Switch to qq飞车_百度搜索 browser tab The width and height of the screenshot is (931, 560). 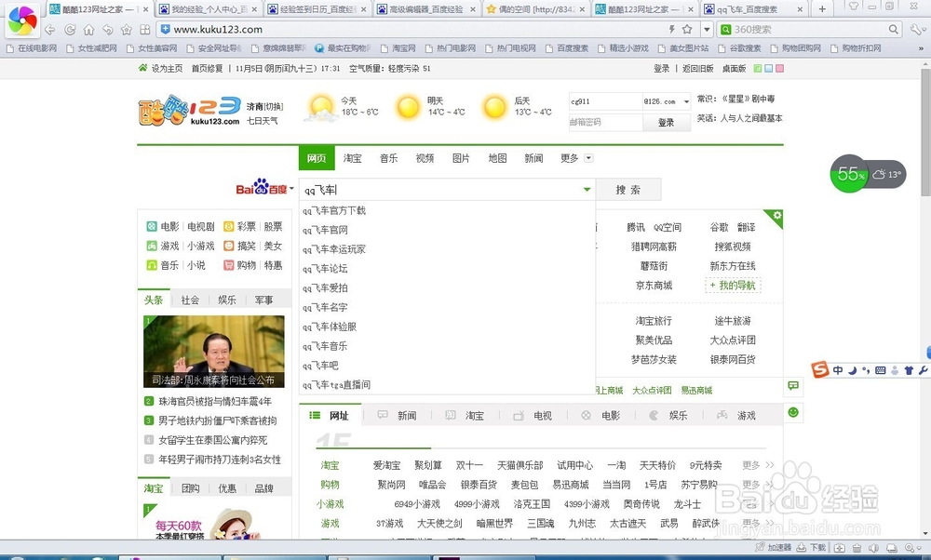coord(753,9)
